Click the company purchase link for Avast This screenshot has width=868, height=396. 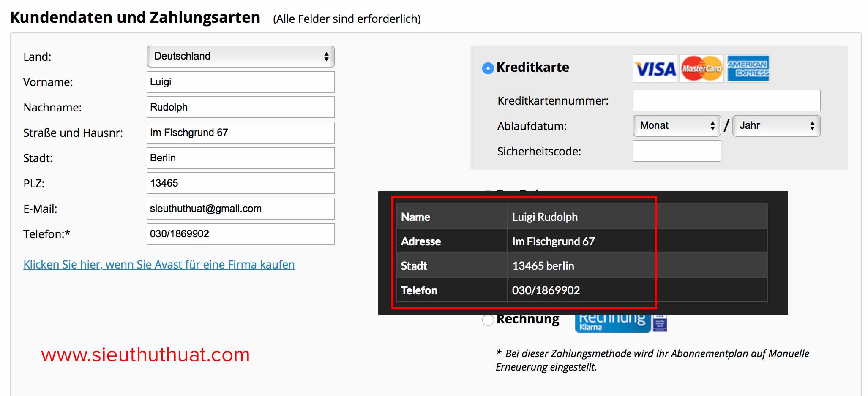[159, 265]
